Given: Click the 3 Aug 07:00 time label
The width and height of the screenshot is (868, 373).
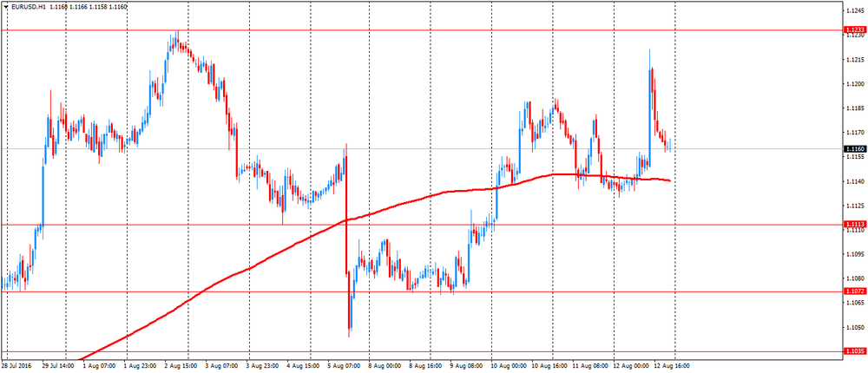Looking at the screenshot, I should (220, 366).
